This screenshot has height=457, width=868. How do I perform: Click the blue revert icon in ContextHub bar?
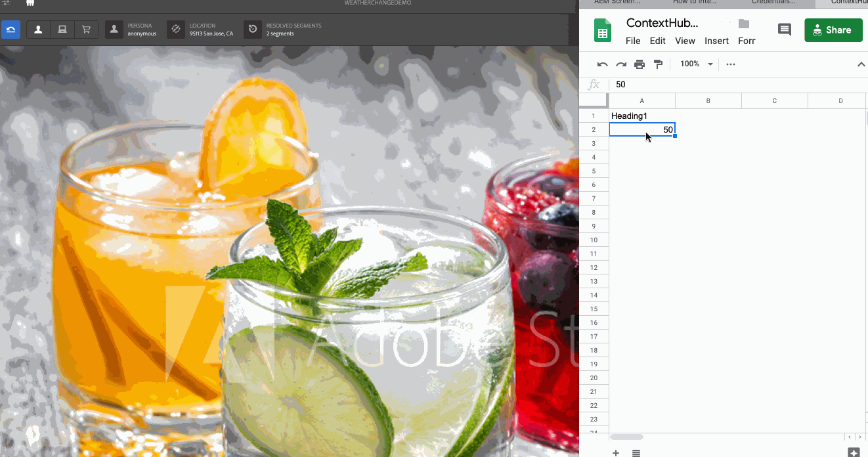pos(11,30)
